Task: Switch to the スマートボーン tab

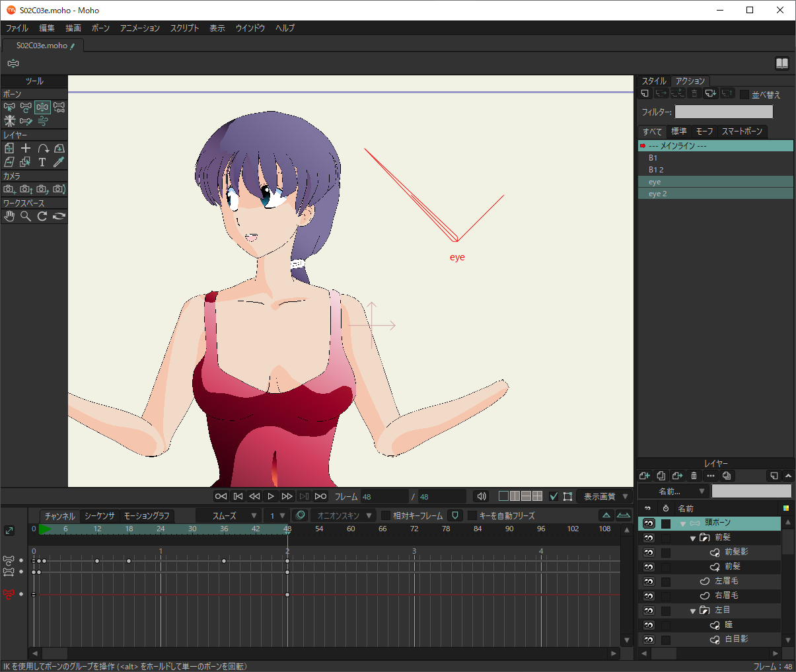Action: coord(742,131)
